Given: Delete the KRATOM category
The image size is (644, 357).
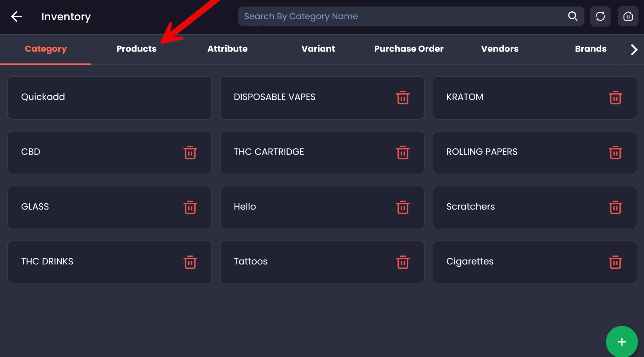Looking at the screenshot, I should pos(615,98).
